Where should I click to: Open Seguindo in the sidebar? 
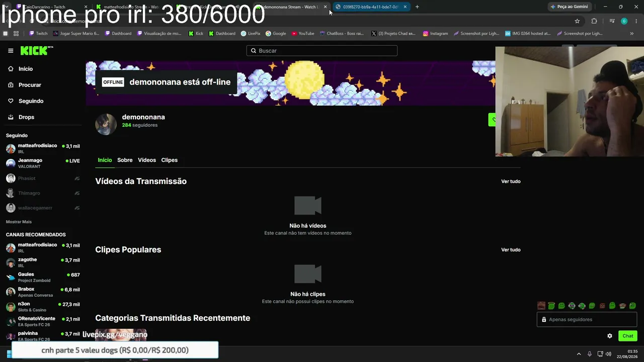coord(31,101)
